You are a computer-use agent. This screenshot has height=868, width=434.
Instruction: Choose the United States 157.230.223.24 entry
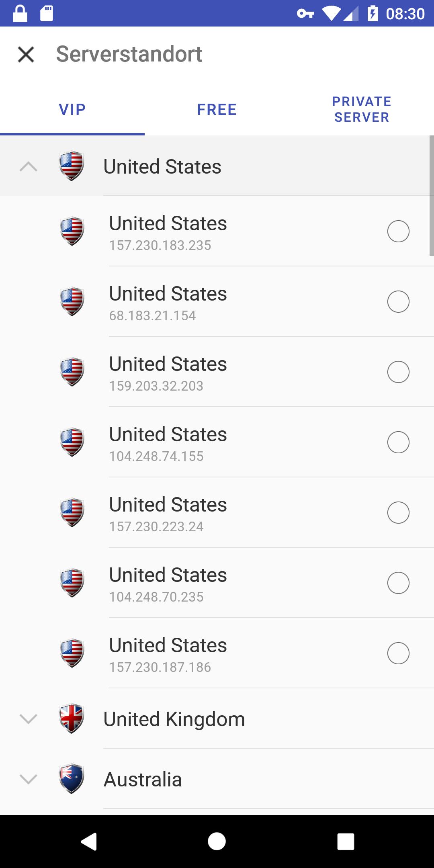(217, 512)
